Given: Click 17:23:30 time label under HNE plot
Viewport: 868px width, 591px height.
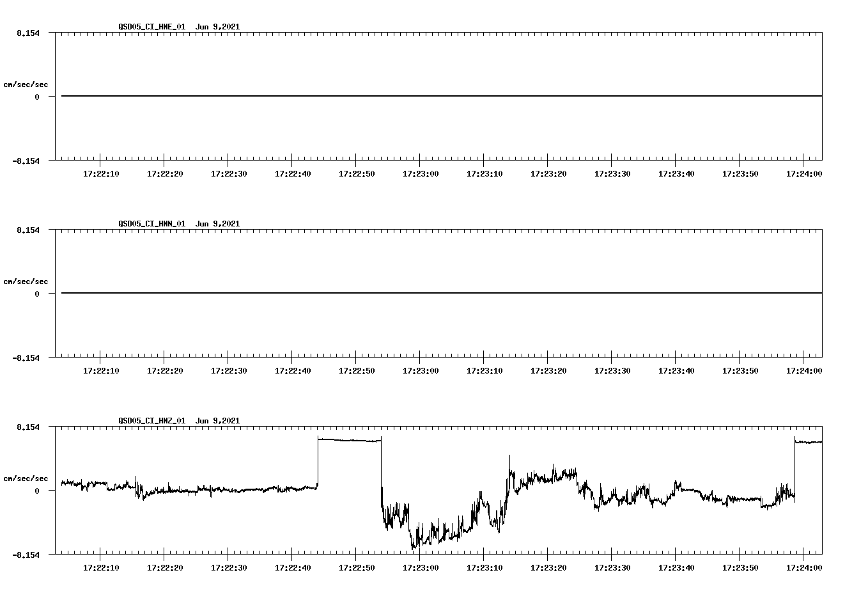Looking at the screenshot, I should 612,173.
